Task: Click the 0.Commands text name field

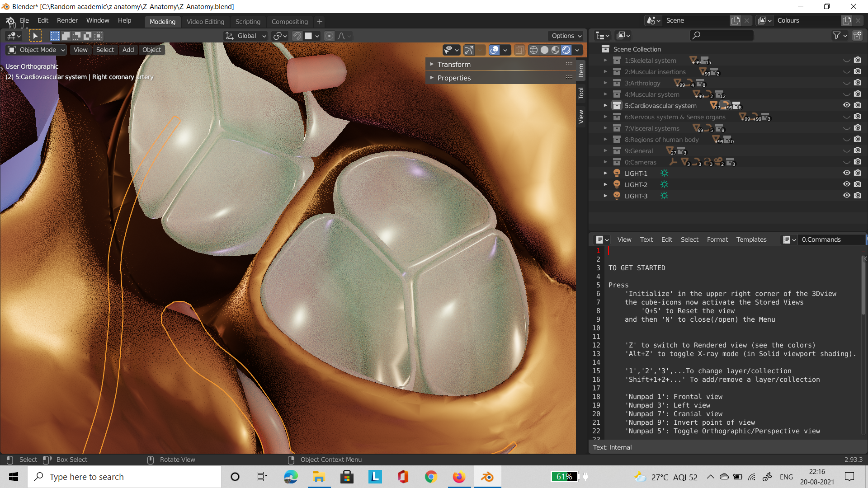Action: (x=832, y=239)
